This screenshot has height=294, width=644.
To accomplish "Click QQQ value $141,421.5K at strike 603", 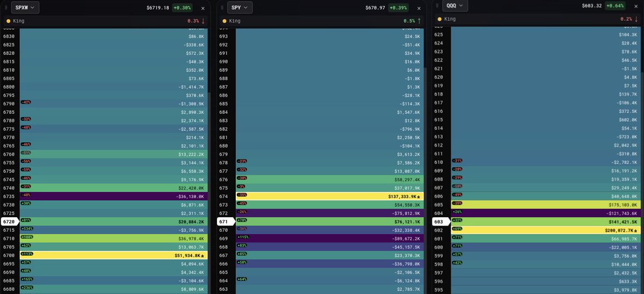I will (x=623, y=222).
